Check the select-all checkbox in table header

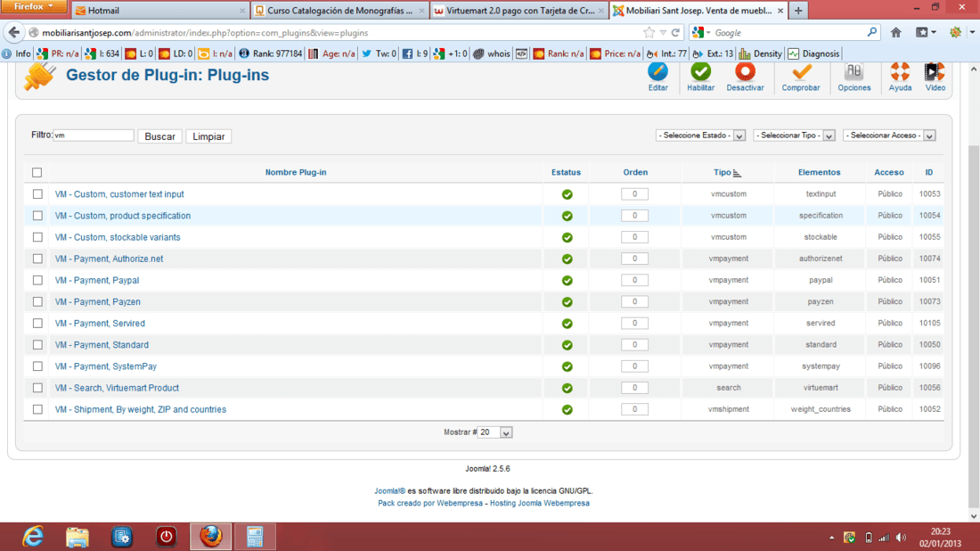pos(37,172)
